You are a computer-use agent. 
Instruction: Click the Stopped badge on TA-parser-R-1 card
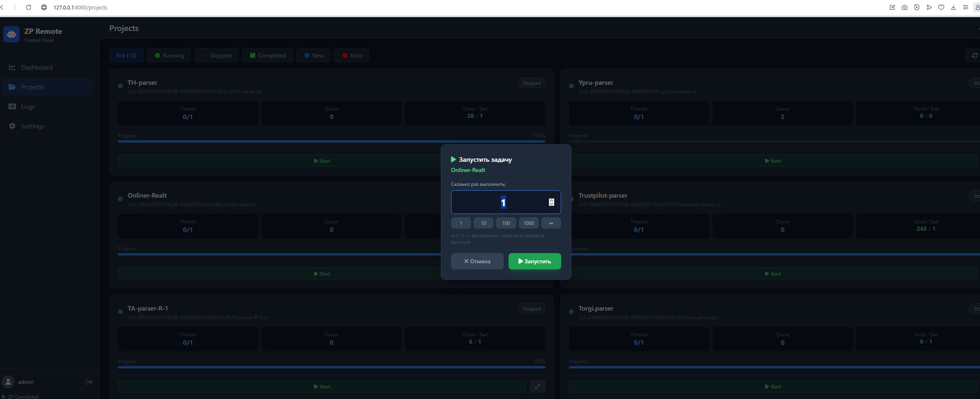(x=531, y=309)
